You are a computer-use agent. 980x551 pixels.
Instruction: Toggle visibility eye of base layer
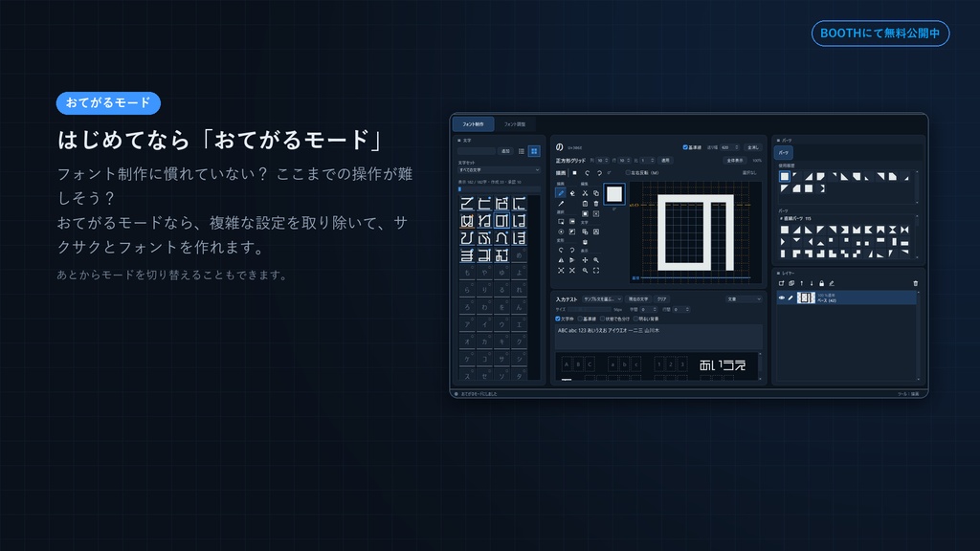(x=782, y=298)
